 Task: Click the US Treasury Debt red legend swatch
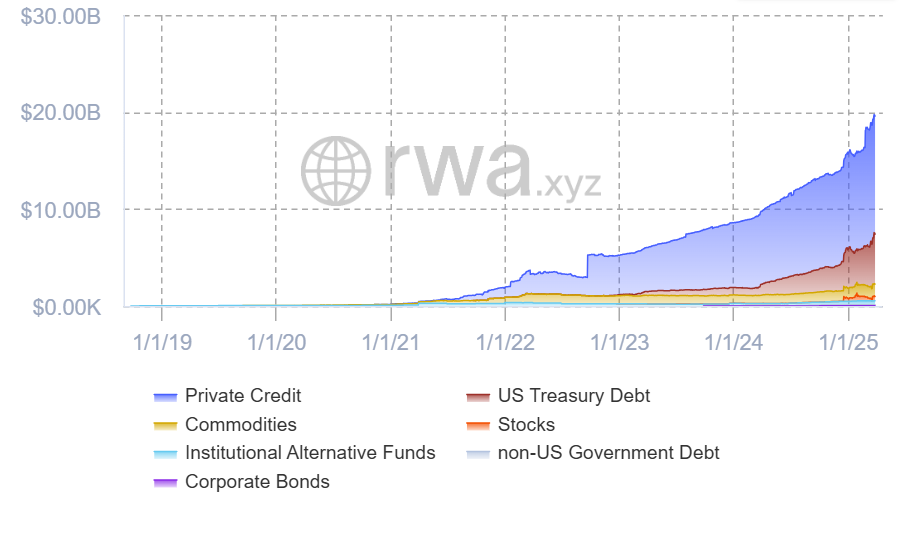point(478,397)
